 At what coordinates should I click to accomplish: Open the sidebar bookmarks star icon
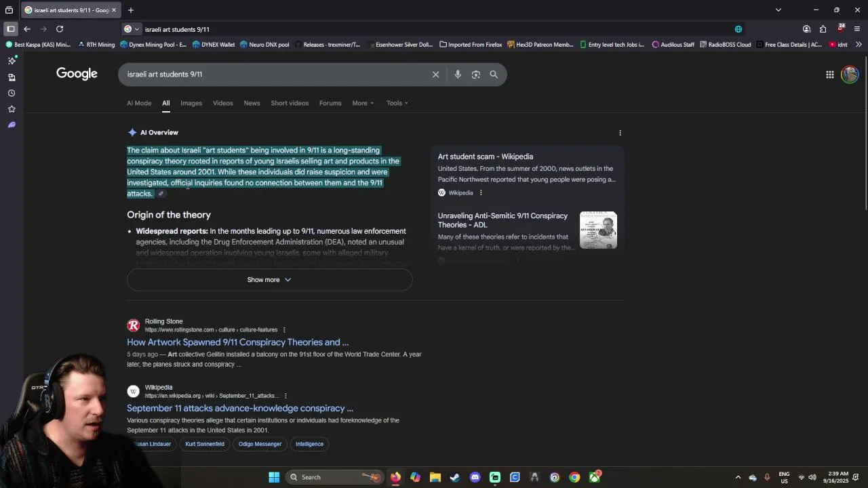(12, 109)
